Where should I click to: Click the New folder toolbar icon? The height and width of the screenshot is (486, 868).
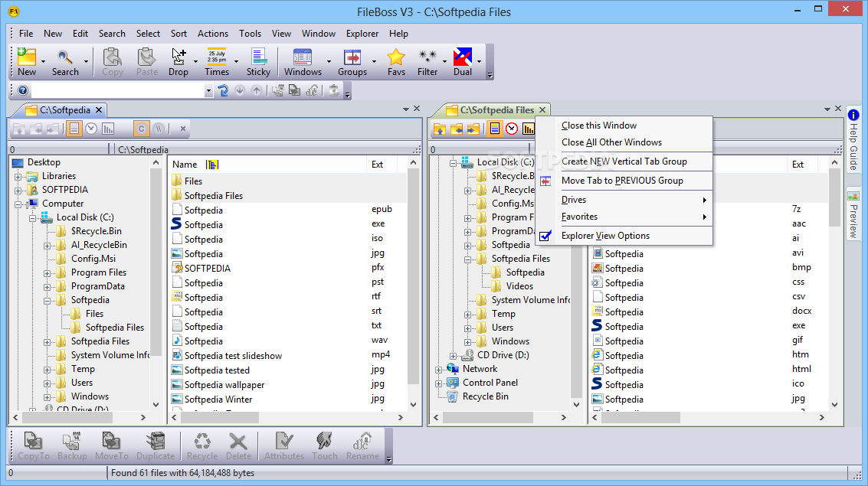coord(27,62)
